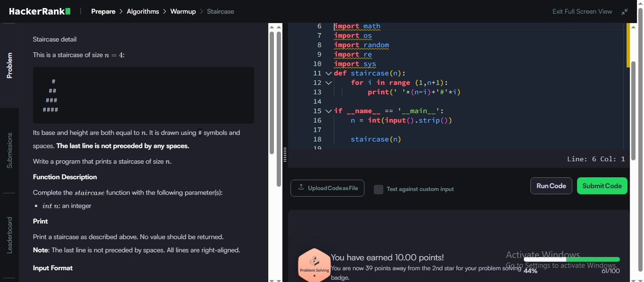Click the import re line in editor
Screen dimensions: 644x282
[x=353, y=55]
